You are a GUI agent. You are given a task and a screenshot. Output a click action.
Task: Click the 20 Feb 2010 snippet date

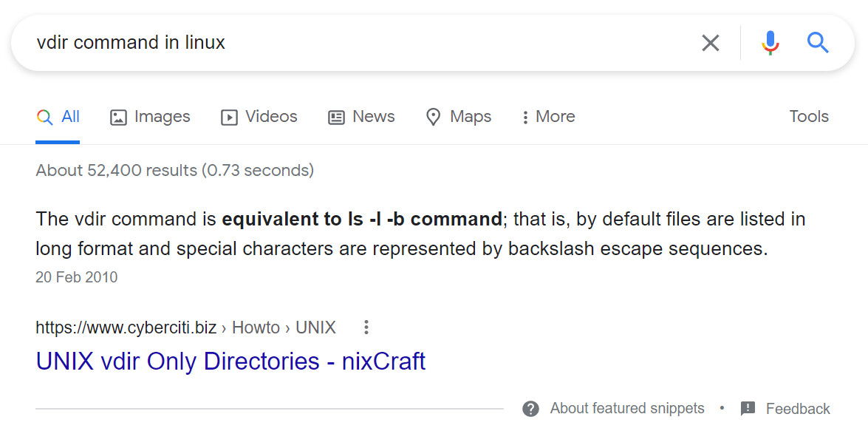76,277
